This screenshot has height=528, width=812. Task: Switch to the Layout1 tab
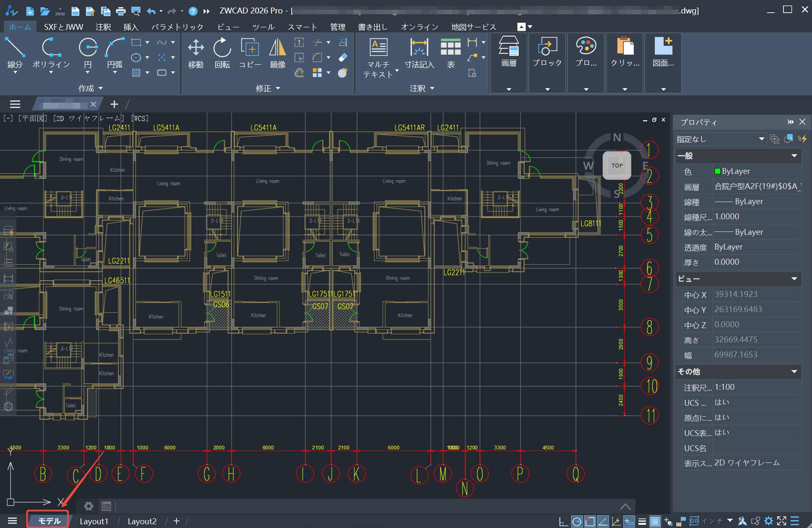click(x=94, y=521)
